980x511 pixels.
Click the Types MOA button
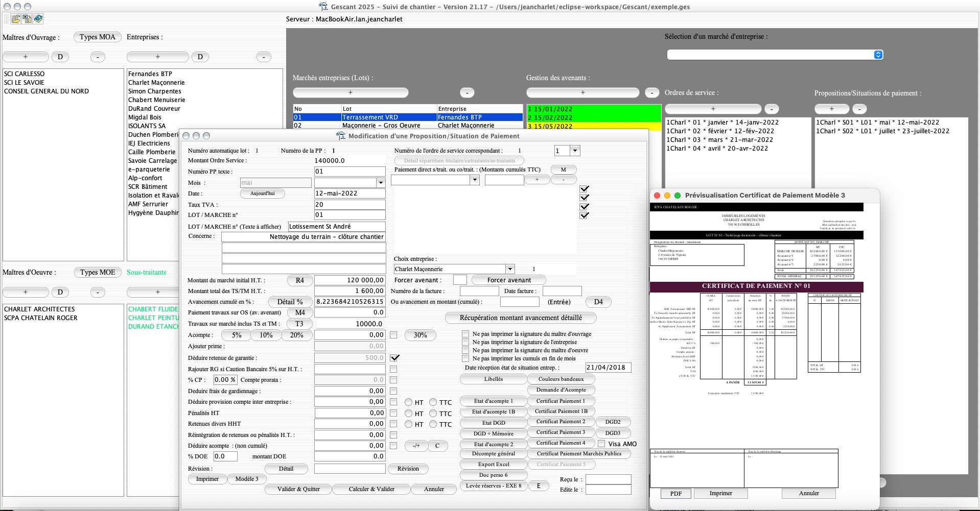(x=98, y=37)
